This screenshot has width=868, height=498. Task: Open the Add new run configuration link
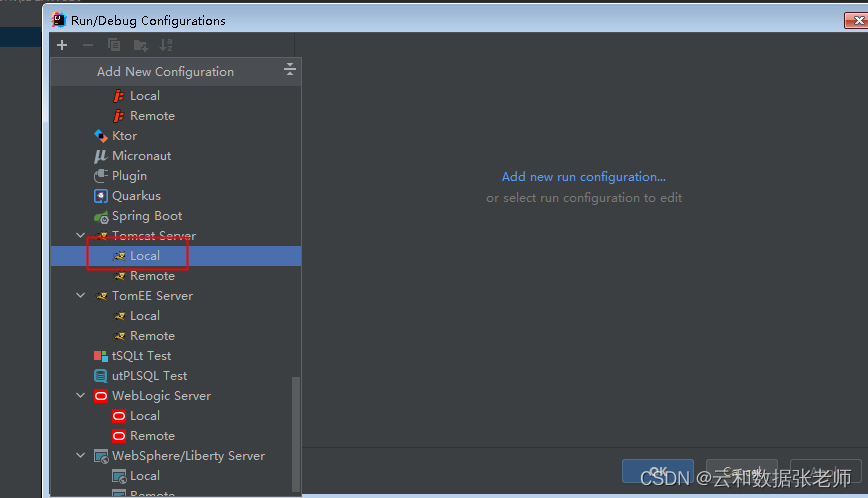point(583,177)
